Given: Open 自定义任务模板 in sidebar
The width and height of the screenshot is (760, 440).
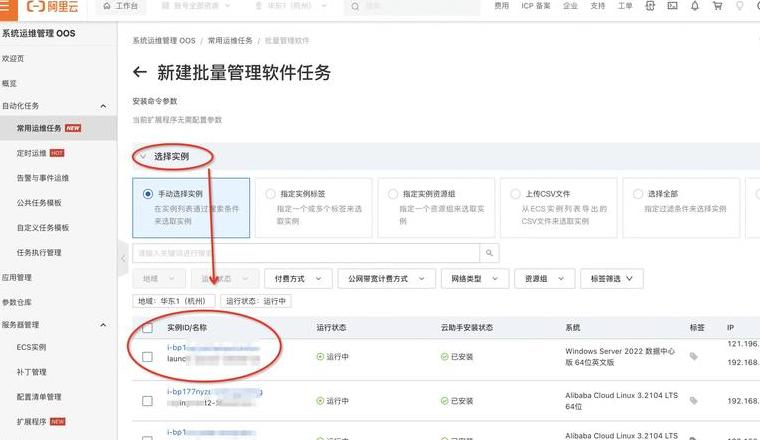Looking at the screenshot, I should (x=43, y=227).
